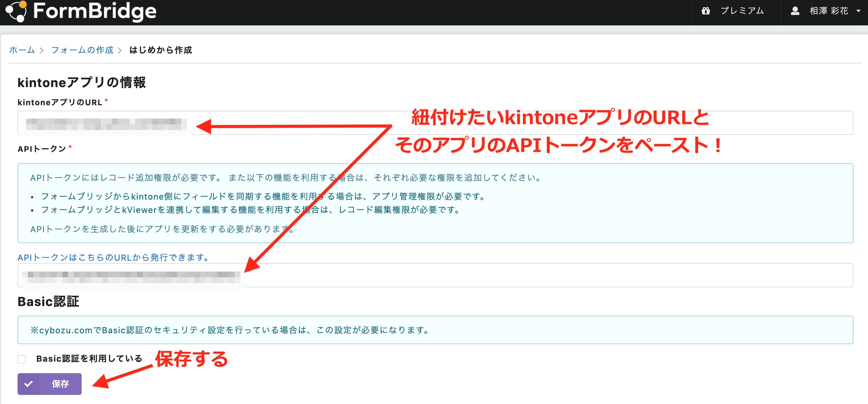
Task: Focus the kintoneアプリのURL input field
Action: pyautogui.click(x=435, y=123)
